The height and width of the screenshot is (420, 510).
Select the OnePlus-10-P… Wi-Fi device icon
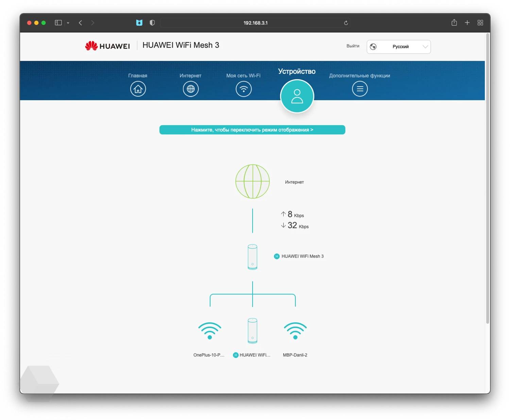click(x=210, y=331)
